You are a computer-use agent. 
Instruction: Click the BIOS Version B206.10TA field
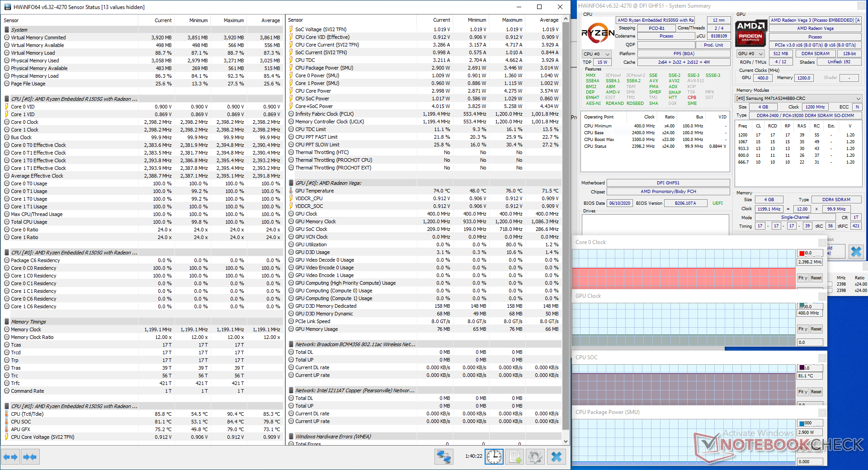[685, 203]
